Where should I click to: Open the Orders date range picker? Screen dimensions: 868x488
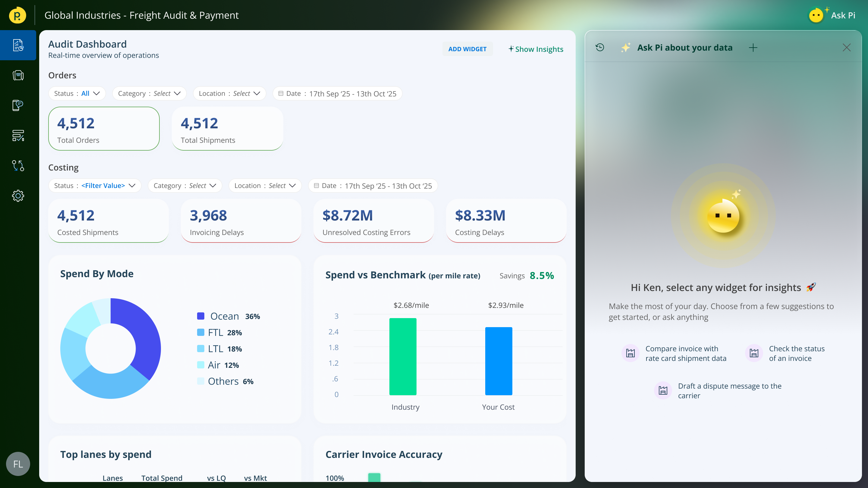pos(337,94)
